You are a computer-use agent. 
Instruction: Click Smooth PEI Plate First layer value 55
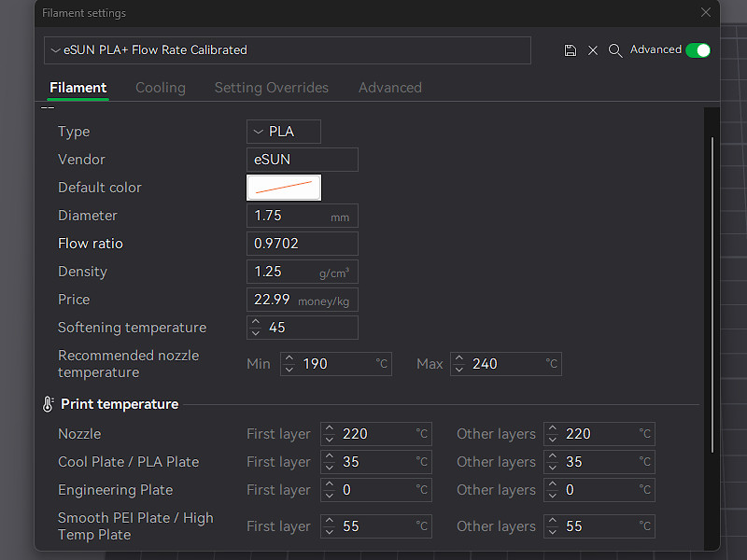(351, 526)
